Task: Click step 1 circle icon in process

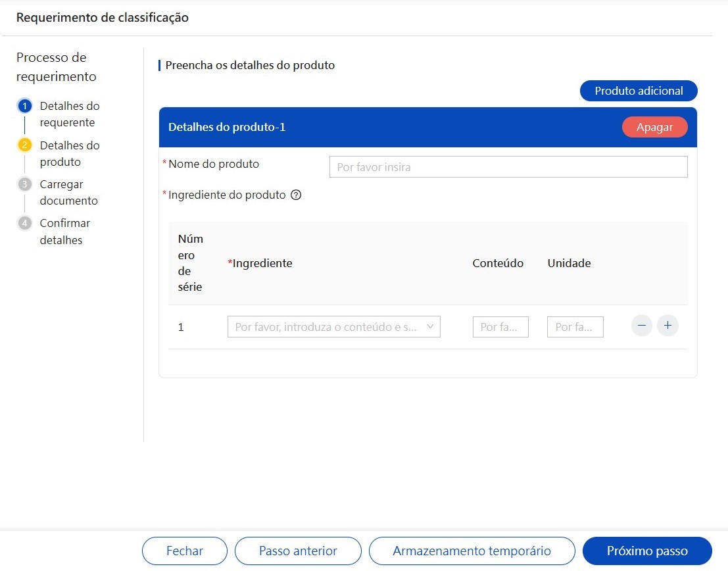Action: tap(25, 106)
